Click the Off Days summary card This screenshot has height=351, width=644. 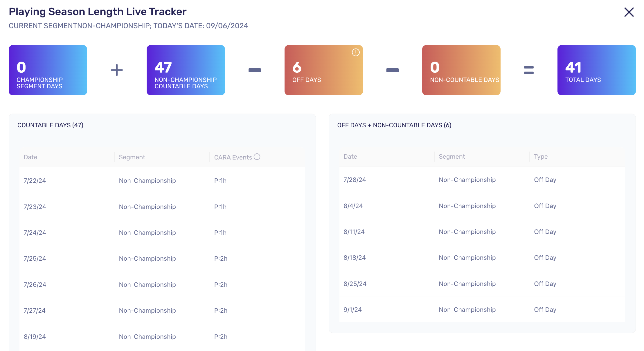coord(324,70)
